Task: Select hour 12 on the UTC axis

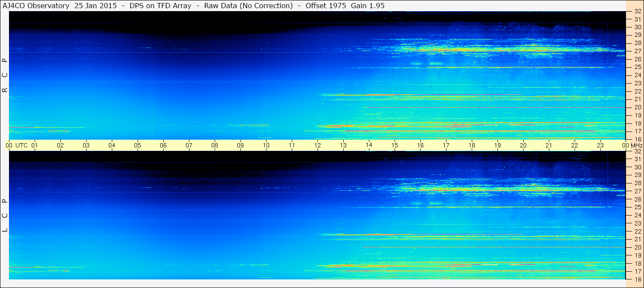Action: pos(318,145)
